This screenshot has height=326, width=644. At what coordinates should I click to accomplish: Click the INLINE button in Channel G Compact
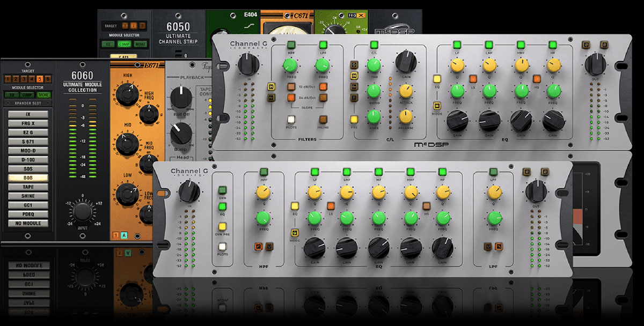click(x=324, y=120)
